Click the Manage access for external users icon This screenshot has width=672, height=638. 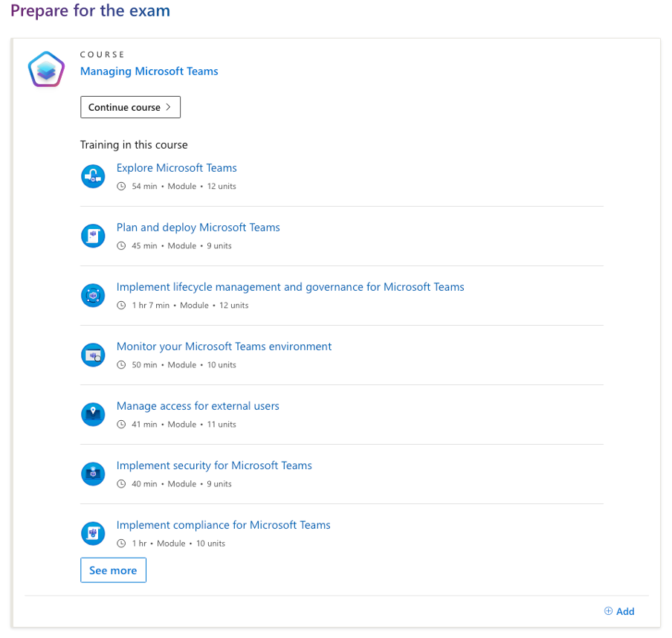pyautogui.click(x=93, y=415)
